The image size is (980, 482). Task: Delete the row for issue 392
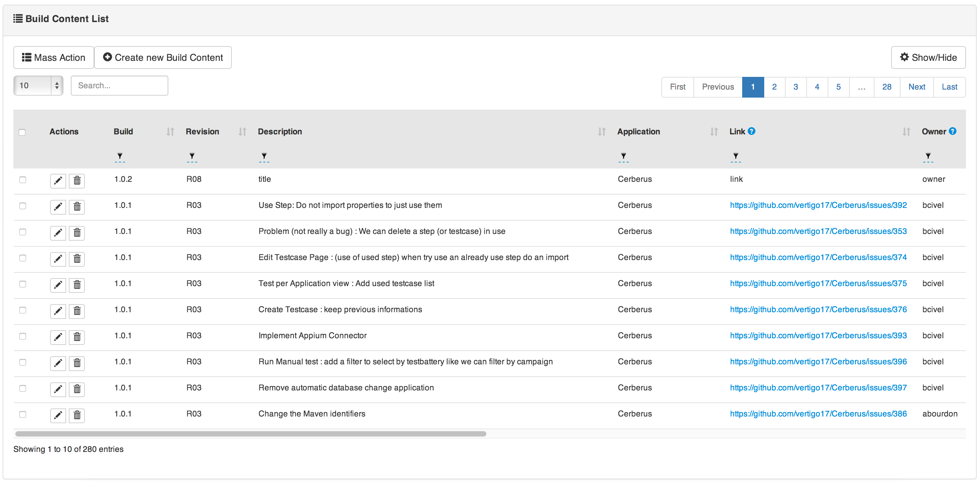coord(77,207)
